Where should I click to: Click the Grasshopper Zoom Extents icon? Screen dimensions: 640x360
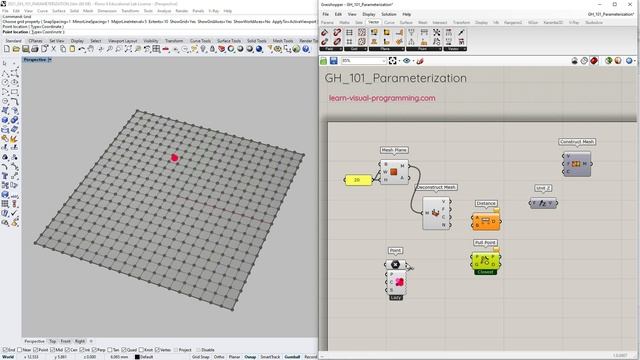(x=393, y=61)
